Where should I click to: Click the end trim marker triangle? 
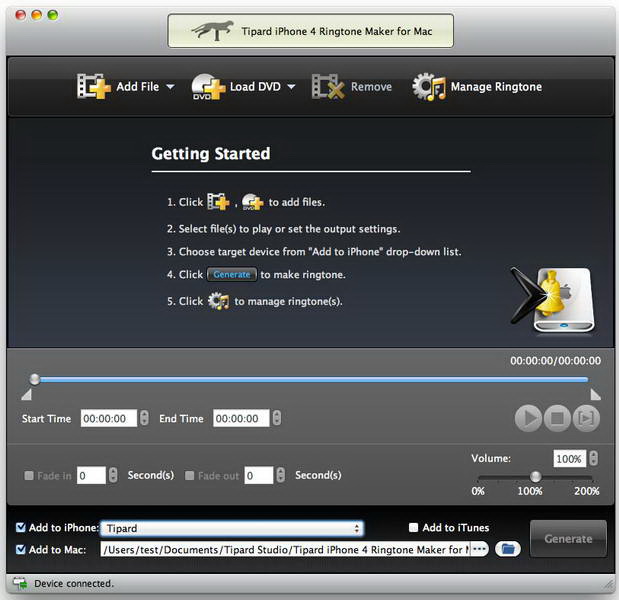click(x=595, y=394)
